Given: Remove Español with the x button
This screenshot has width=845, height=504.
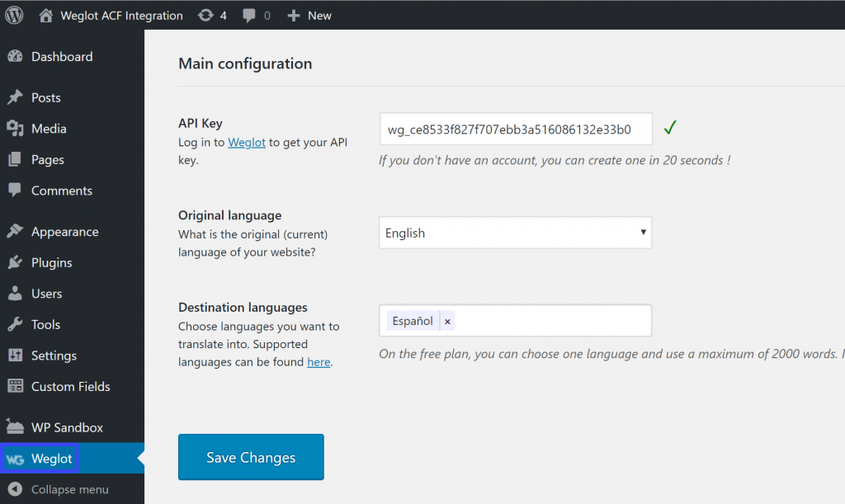Looking at the screenshot, I should coord(447,322).
